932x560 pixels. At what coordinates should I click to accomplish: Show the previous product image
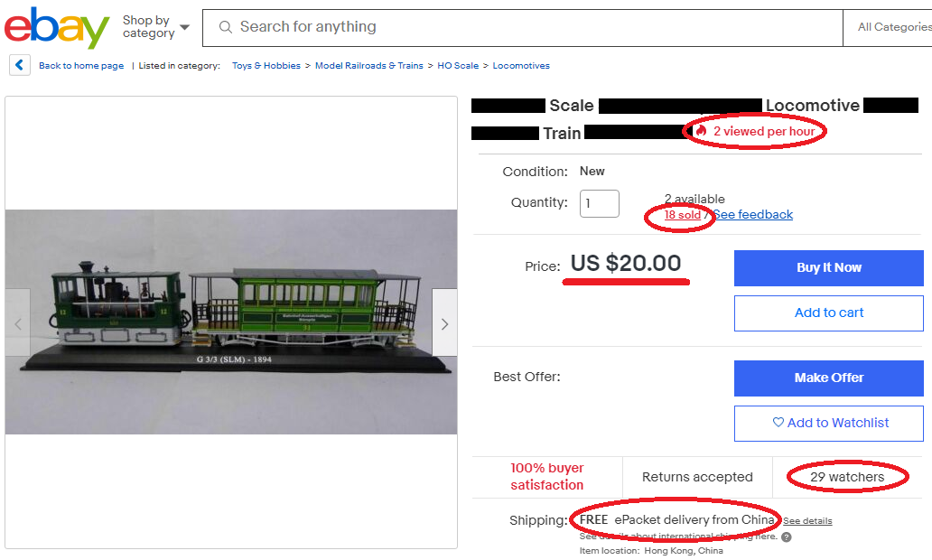point(18,322)
